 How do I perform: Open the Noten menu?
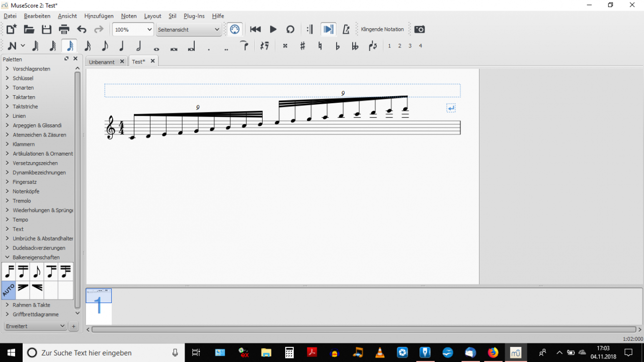coord(129,16)
